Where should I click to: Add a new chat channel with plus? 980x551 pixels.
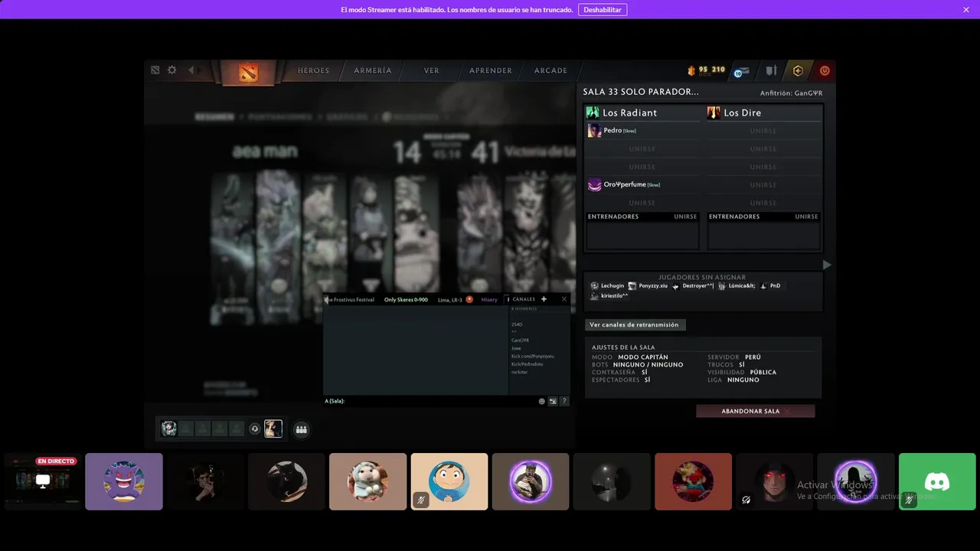544,299
